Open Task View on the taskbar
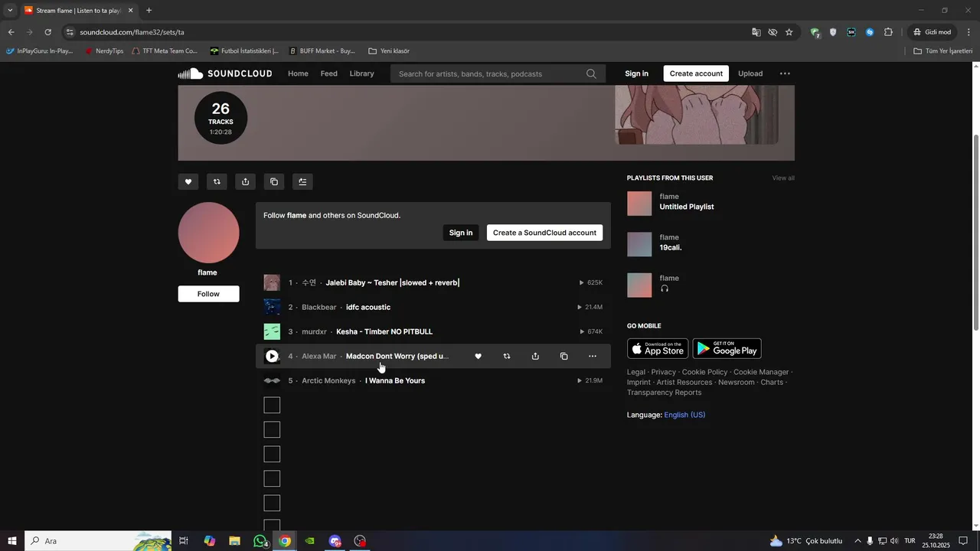This screenshot has height=551, width=980. coord(184,541)
